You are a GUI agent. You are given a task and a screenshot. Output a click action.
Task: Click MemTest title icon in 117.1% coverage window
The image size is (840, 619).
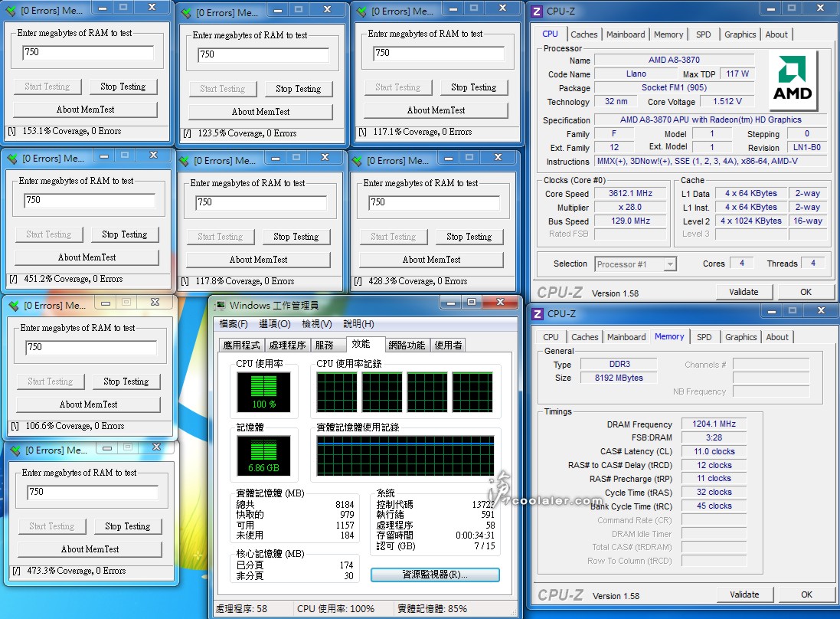pyautogui.click(x=361, y=11)
